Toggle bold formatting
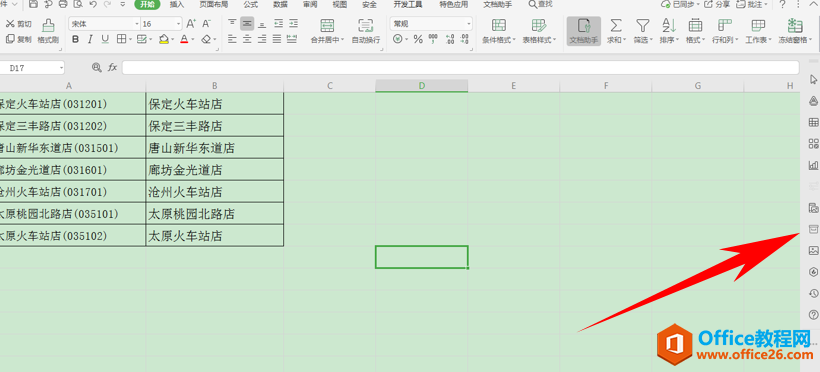Image resolution: width=820 pixels, height=372 pixels. [76, 39]
